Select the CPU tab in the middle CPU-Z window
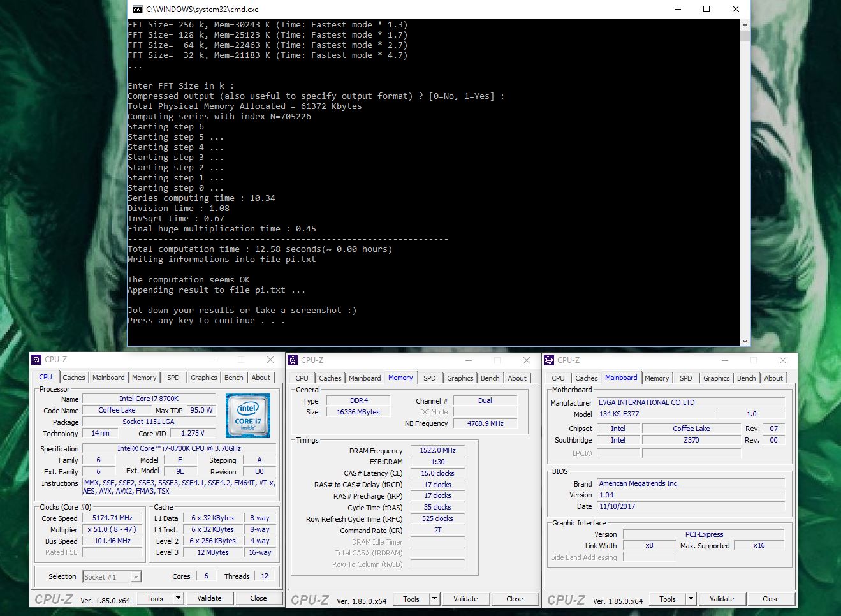Image resolution: width=841 pixels, height=616 pixels. (302, 378)
